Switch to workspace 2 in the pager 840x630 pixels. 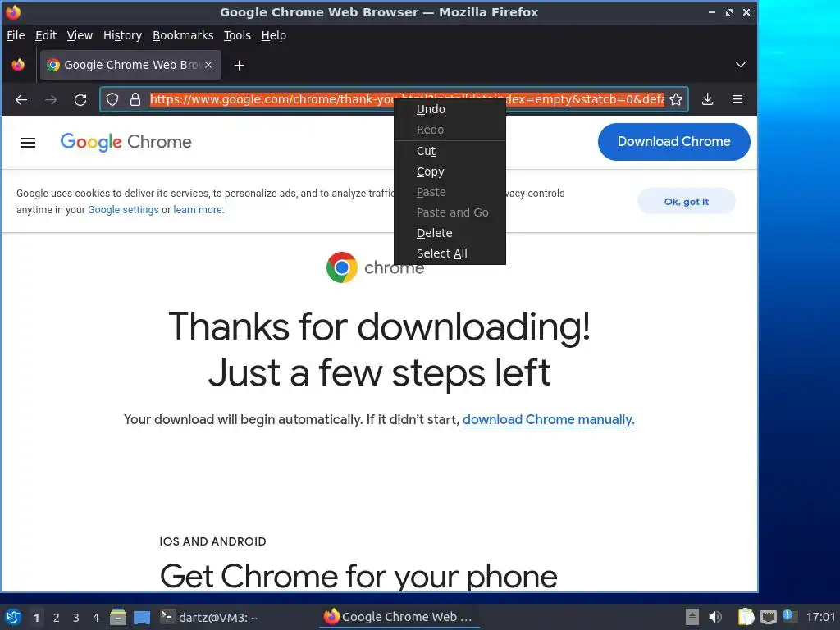coord(57,618)
